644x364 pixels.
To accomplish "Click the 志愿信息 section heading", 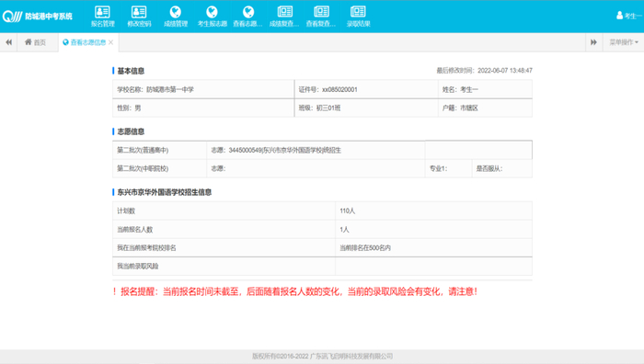I will pyautogui.click(x=131, y=131).
